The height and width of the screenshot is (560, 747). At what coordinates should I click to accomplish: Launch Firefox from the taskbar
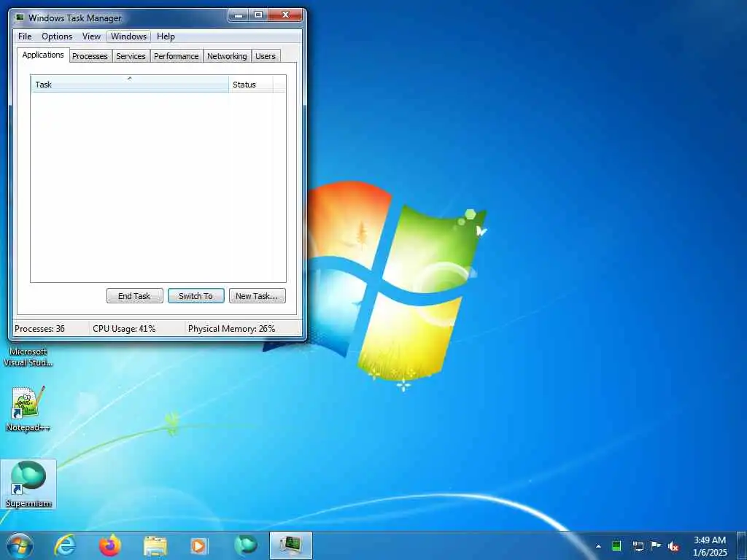coord(110,545)
